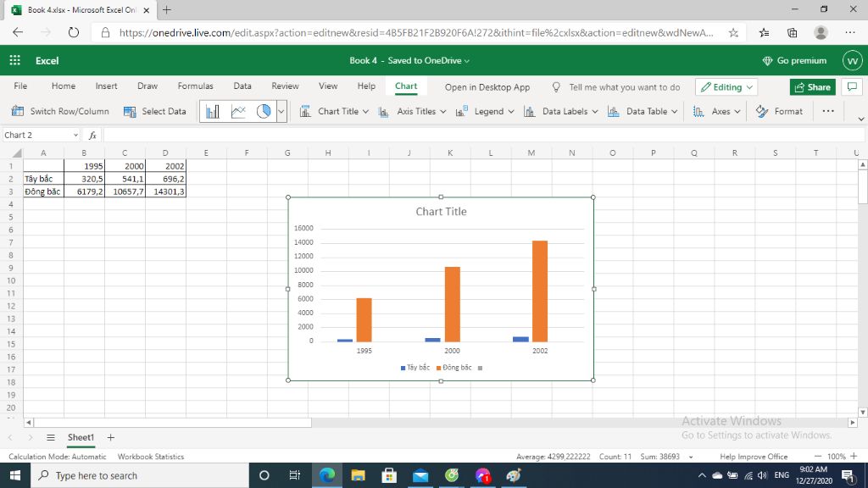Click the Tây bắc legend entry

point(415,368)
